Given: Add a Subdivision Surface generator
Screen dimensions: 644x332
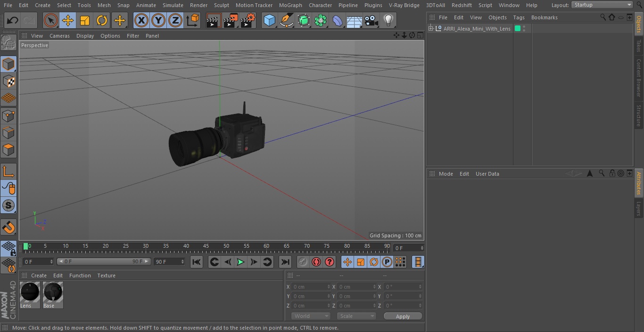Looking at the screenshot, I should click(x=304, y=20).
